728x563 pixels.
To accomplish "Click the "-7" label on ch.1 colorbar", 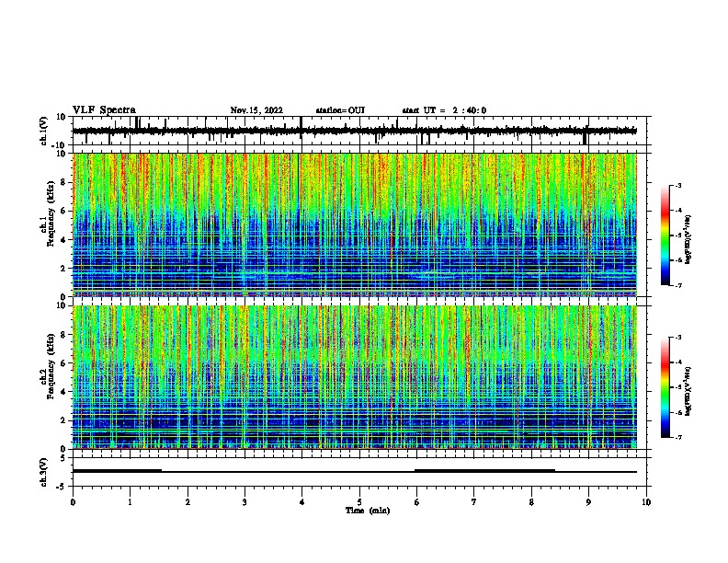I will pyautogui.click(x=677, y=285).
